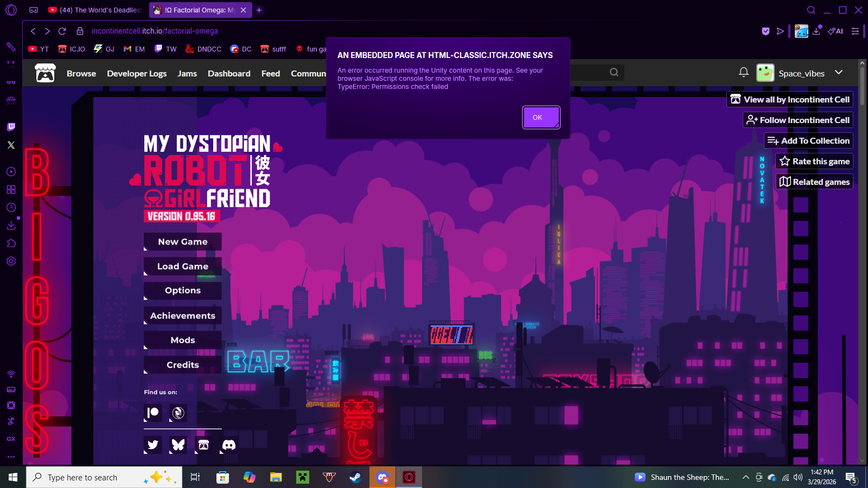Open the itch.io Feed
The image size is (868, 488).
coord(271,73)
